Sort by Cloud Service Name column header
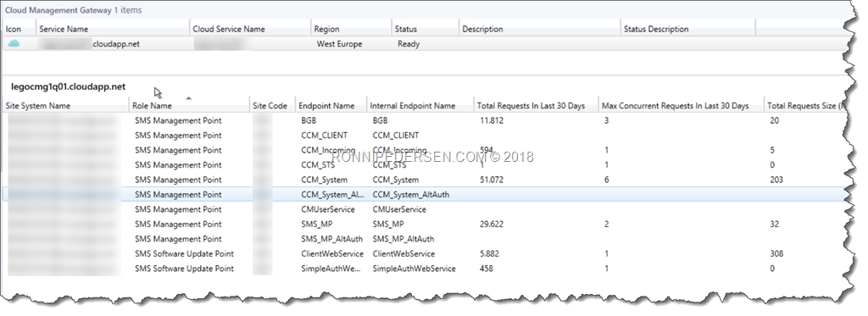 click(x=229, y=29)
